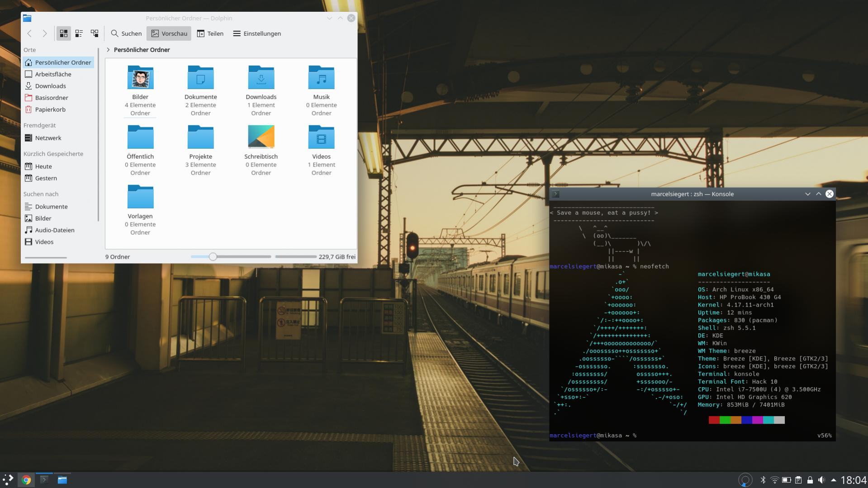
Task: Open Dolphin window menu icon in titlebar
Action: 27,18
